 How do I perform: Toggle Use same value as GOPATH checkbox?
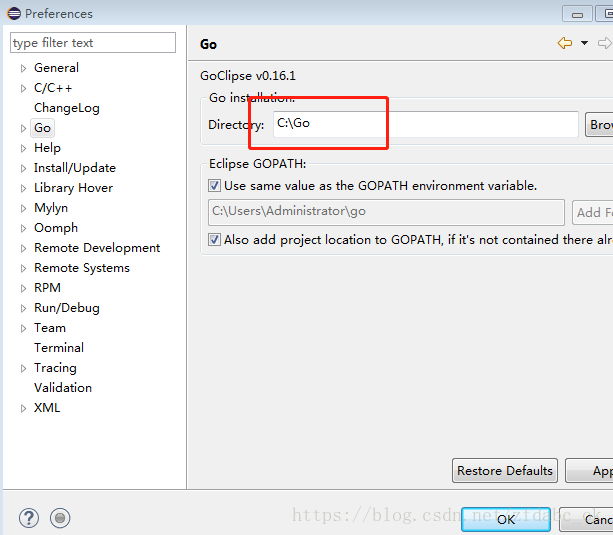214,185
